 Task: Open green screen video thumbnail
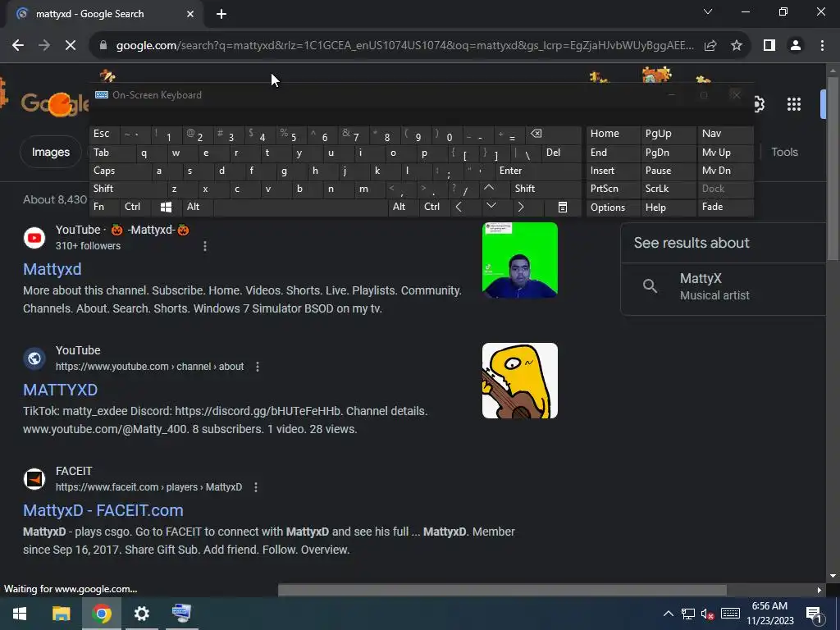point(519,260)
